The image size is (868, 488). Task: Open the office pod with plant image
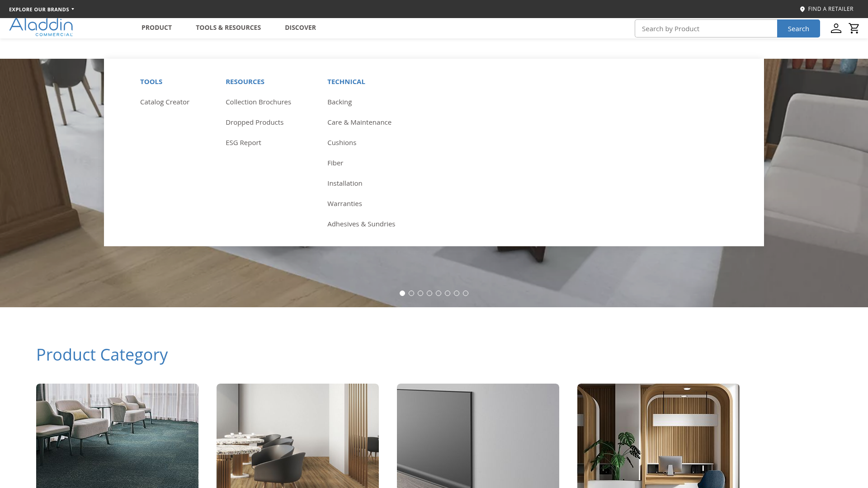point(658,436)
